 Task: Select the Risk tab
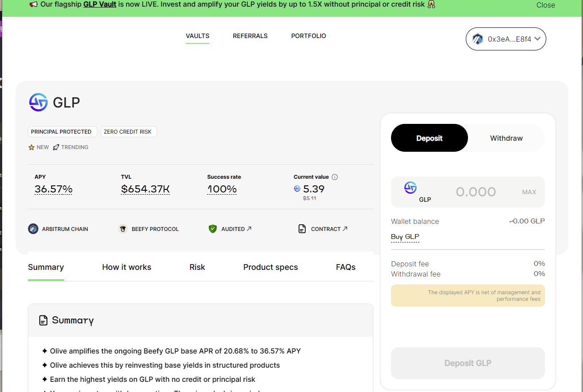point(197,267)
